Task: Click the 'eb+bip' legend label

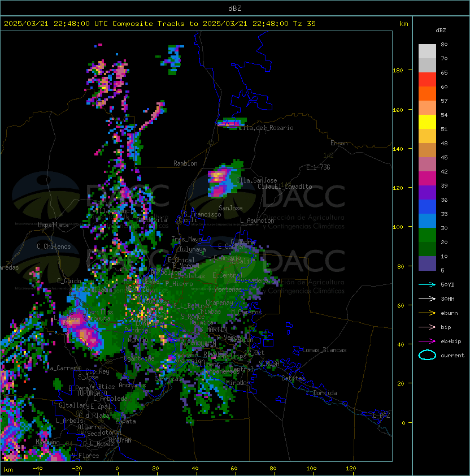Action: pos(451,341)
